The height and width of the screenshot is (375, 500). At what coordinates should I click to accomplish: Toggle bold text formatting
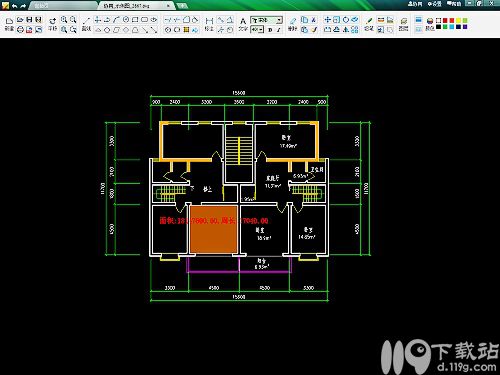(270, 30)
